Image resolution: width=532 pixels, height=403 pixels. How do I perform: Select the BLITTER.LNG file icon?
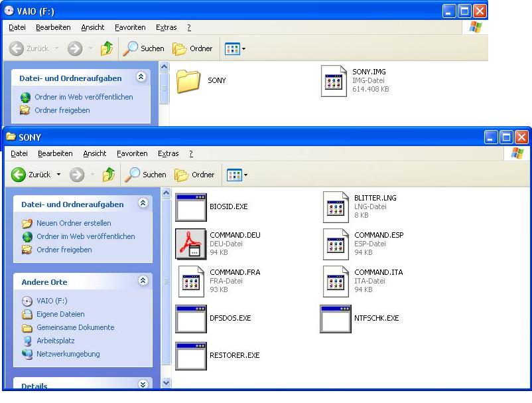point(336,207)
